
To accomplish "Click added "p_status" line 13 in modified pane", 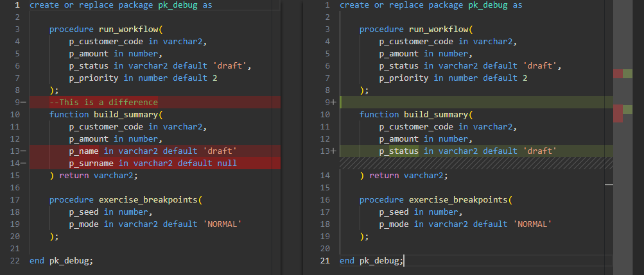I will pyautogui.click(x=468, y=151).
